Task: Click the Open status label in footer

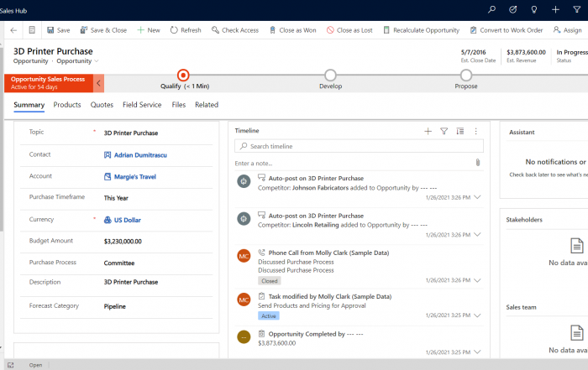Action: 35,365
